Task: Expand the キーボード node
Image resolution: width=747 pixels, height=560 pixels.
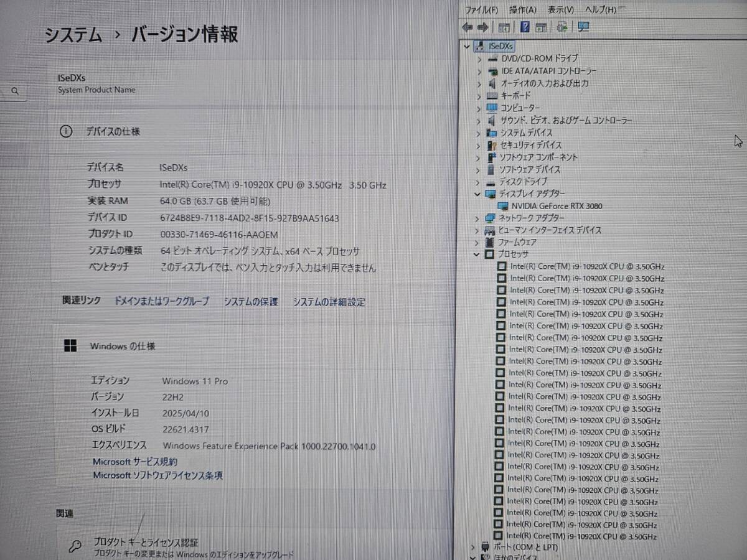Action: coord(478,96)
